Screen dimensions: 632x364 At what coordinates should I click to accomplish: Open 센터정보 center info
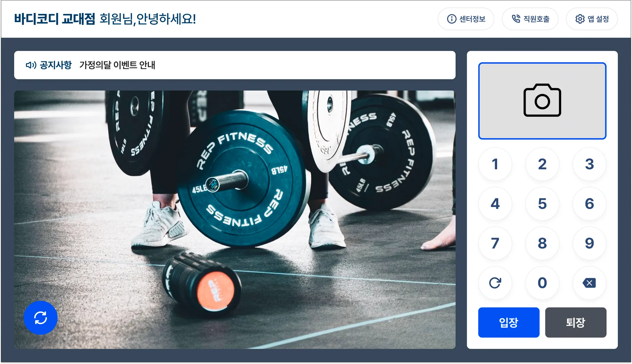point(466,19)
